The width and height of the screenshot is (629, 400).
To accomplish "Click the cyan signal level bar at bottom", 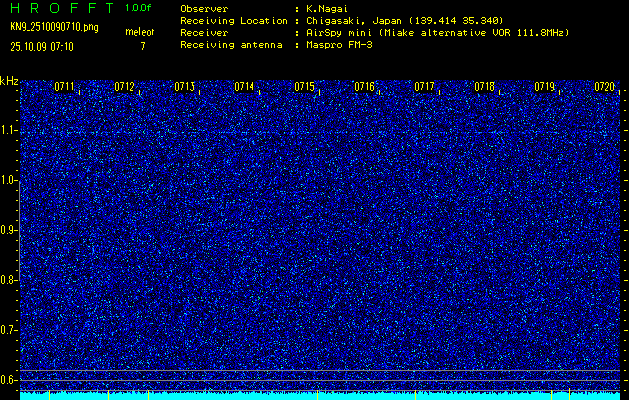I will tap(320, 396).
